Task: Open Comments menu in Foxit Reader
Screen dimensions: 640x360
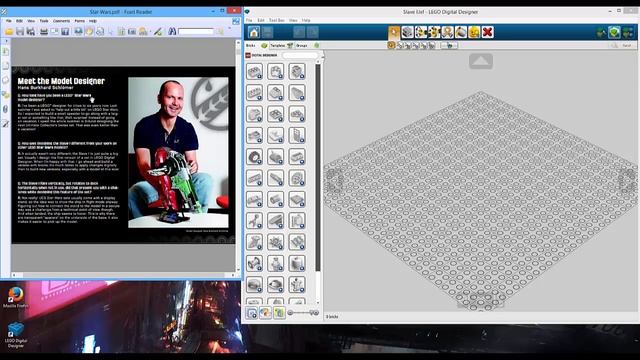Action: pos(61,20)
